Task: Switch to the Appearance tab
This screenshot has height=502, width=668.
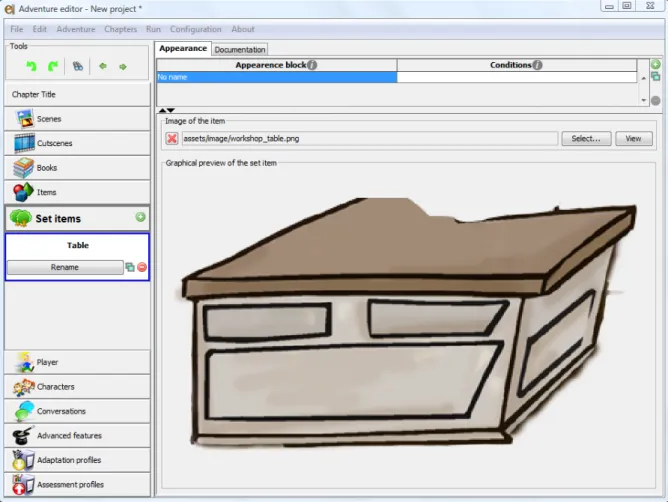Action: click(183, 49)
